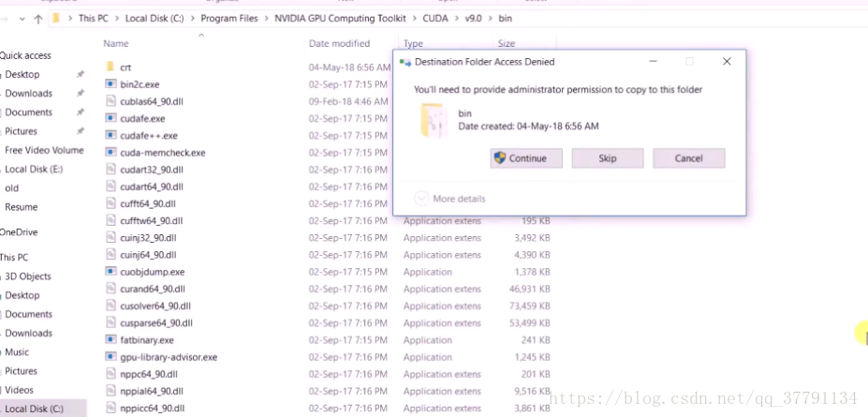Sort by the Date modified column
Viewport: 868px width, 417px height.
pos(339,43)
